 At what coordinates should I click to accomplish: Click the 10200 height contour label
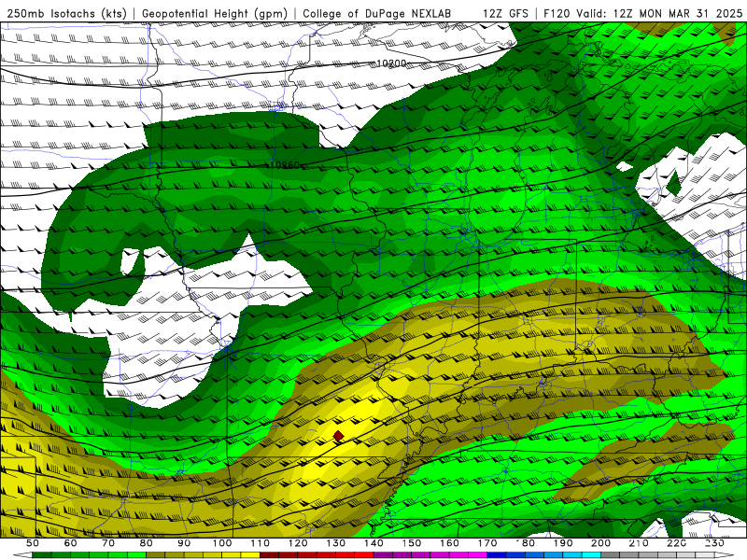click(391, 63)
